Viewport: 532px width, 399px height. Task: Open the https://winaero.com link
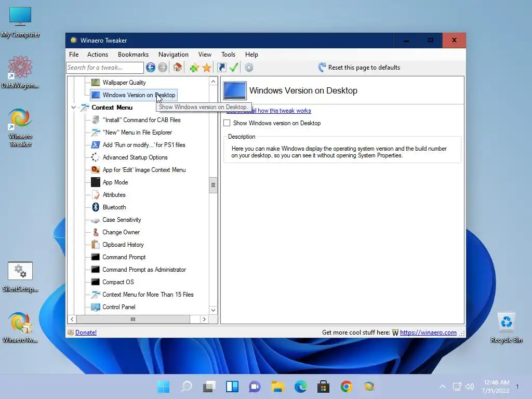[x=428, y=332]
